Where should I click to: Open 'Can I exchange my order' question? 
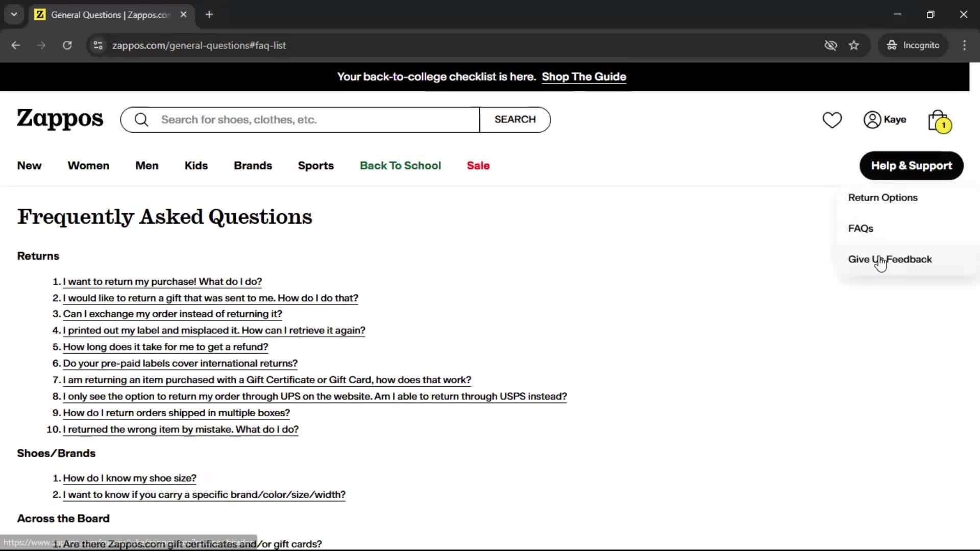(173, 314)
